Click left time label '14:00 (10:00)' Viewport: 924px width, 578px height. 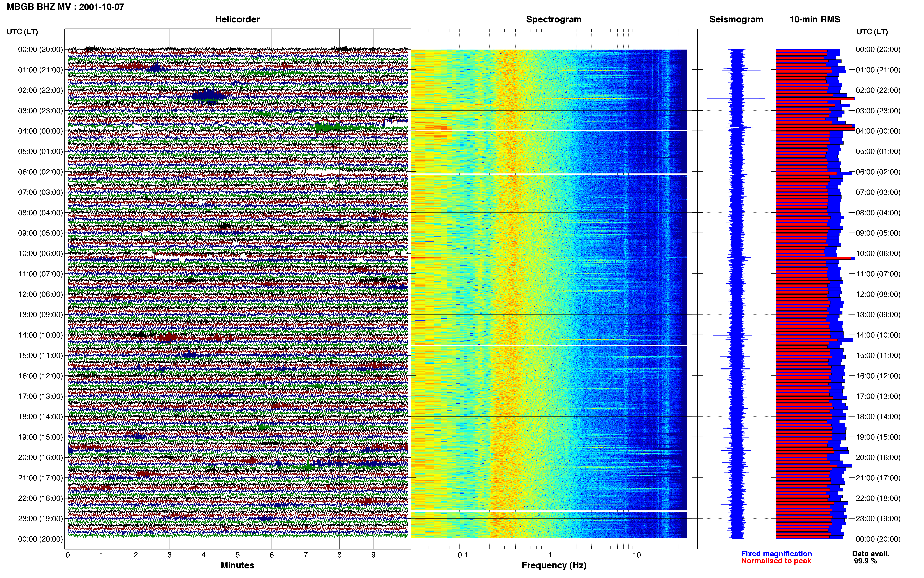41,335
